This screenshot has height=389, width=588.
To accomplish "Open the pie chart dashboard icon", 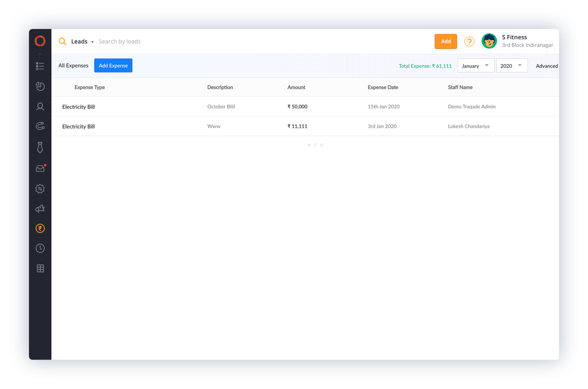I will [40, 86].
